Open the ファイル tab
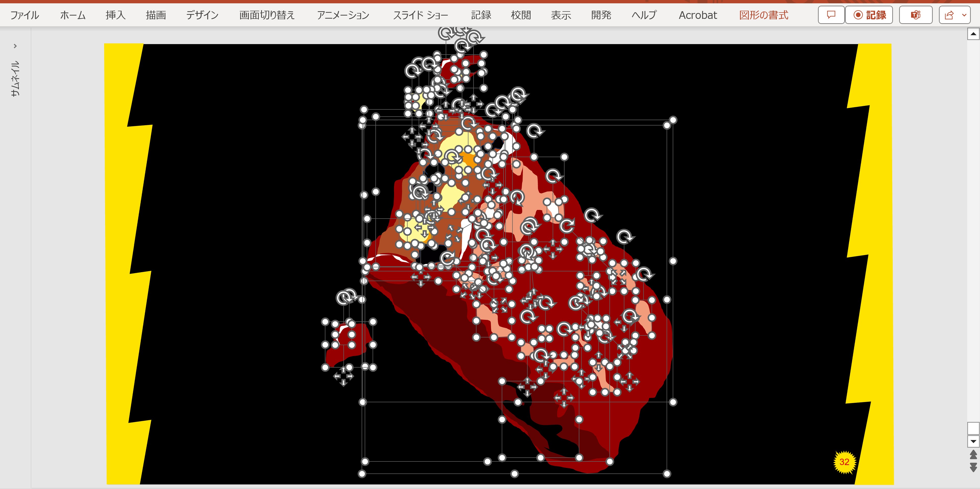The image size is (980, 489). [24, 15]
